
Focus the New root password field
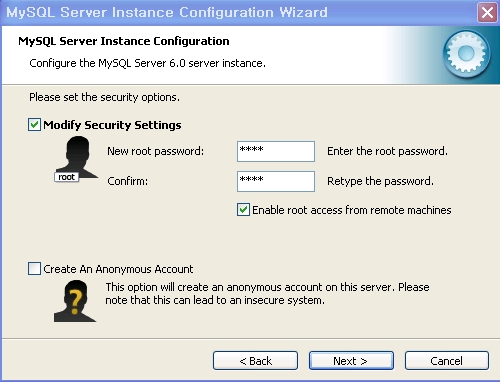pyautogui.click(x=276, y=151)
